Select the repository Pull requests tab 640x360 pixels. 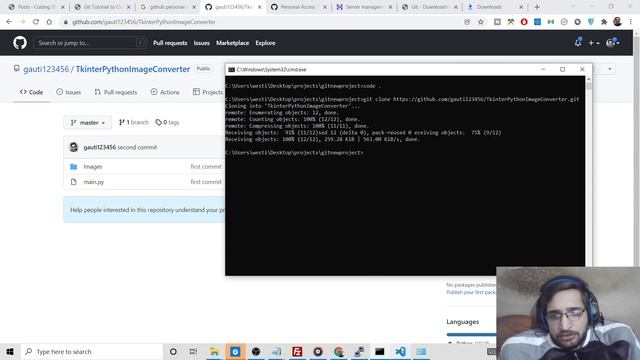[x=116, y=92]
